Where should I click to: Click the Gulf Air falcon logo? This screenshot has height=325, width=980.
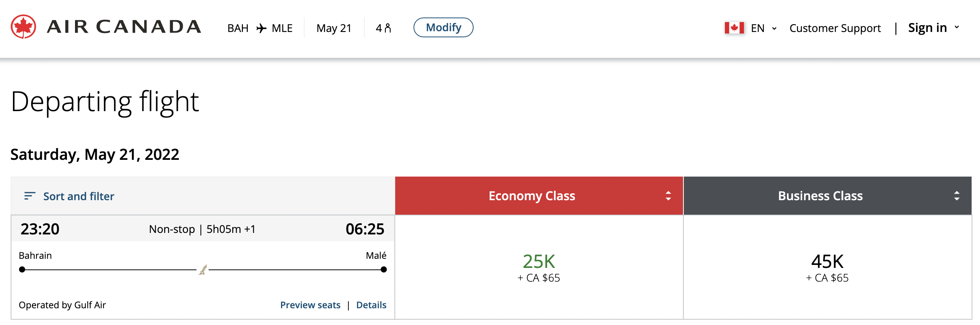(203, 270)
